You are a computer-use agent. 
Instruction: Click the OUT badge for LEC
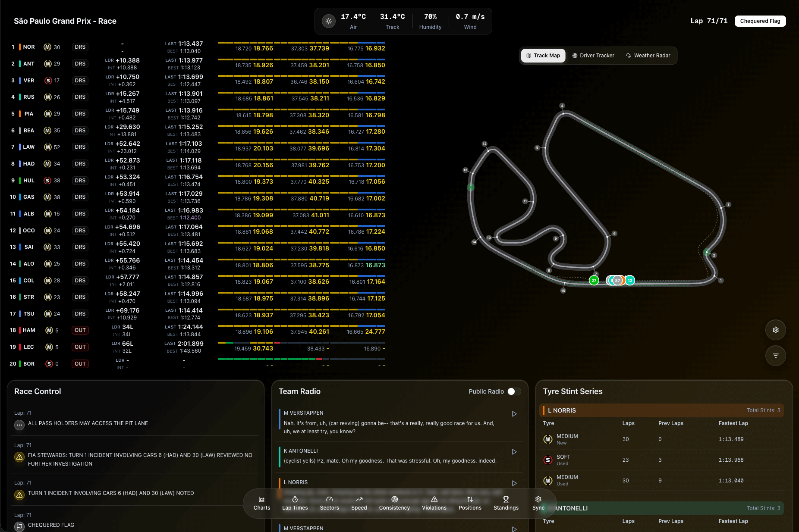click(80, 347)
